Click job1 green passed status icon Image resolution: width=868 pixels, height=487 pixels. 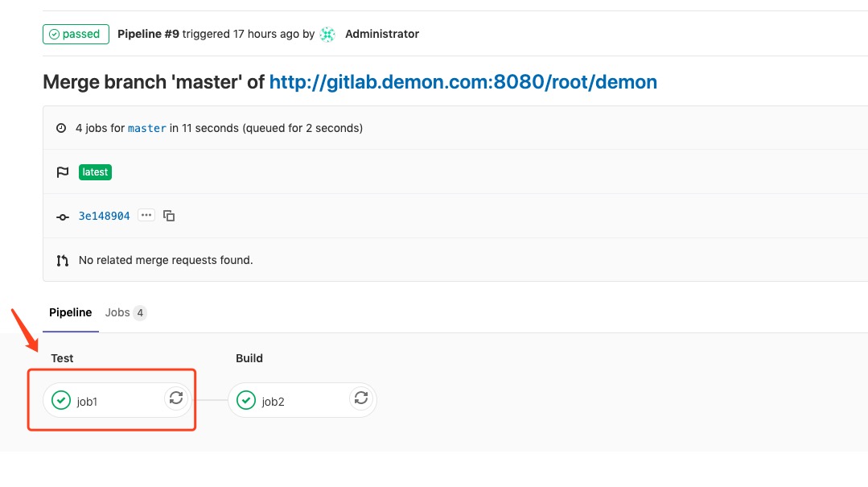pos(61,400)
